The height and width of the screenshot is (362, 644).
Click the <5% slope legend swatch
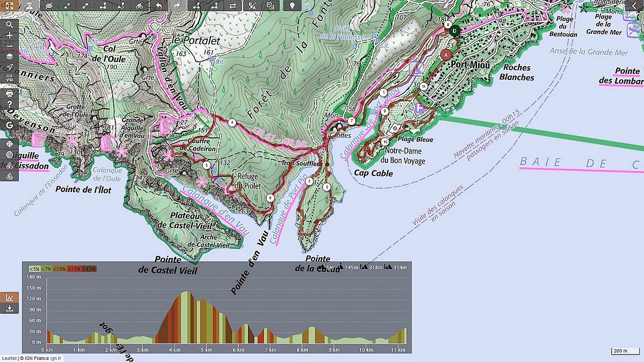[x=34, y=269]
